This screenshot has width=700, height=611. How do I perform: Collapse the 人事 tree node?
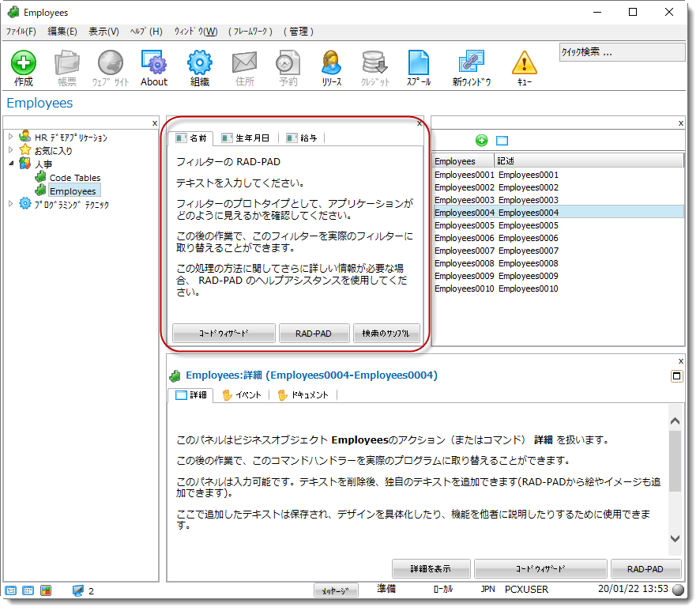(11, 164)
